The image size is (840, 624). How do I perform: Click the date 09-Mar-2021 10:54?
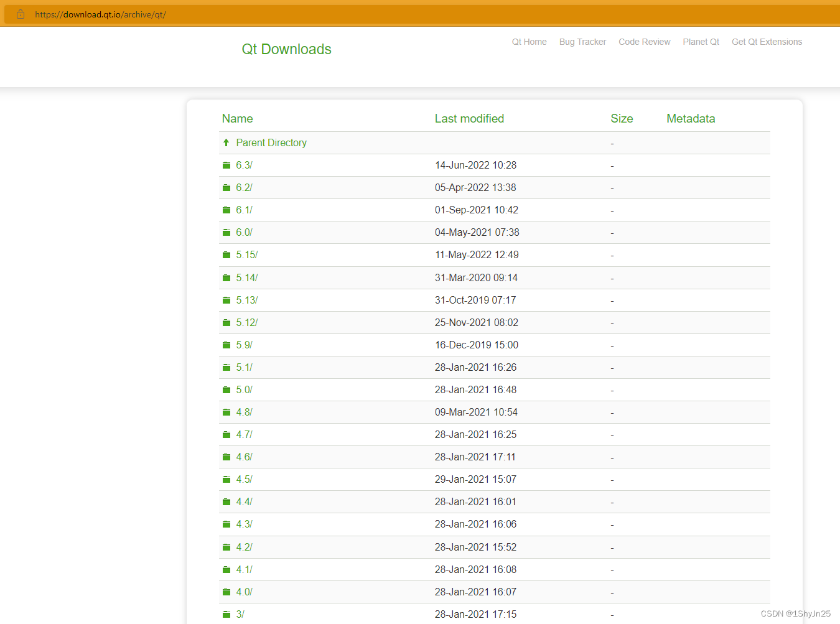476,412
